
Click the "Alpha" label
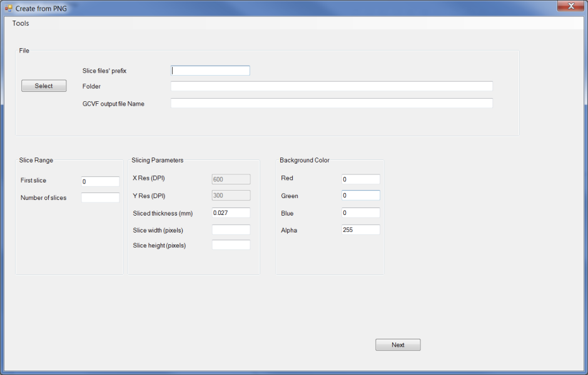289,231
